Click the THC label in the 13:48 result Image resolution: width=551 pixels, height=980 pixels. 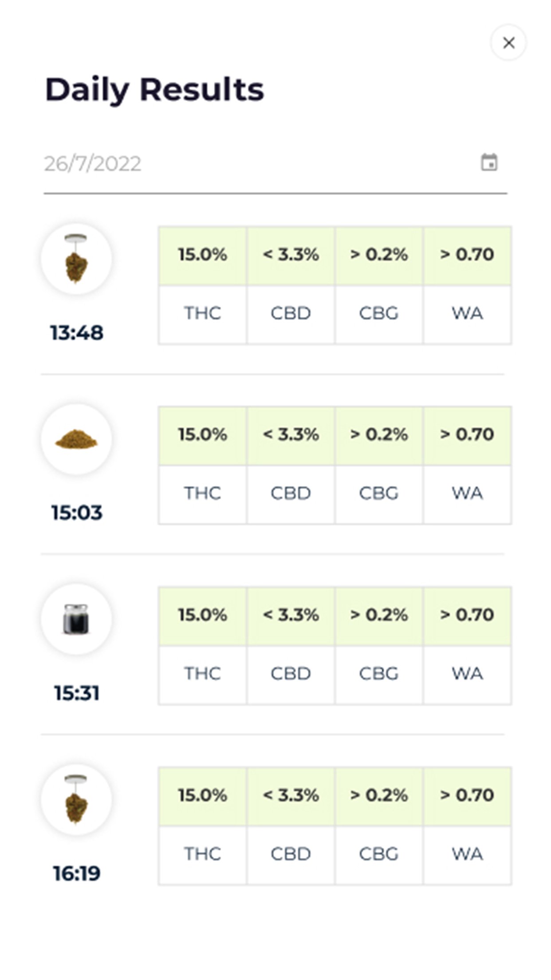click(x=203, y=314)
